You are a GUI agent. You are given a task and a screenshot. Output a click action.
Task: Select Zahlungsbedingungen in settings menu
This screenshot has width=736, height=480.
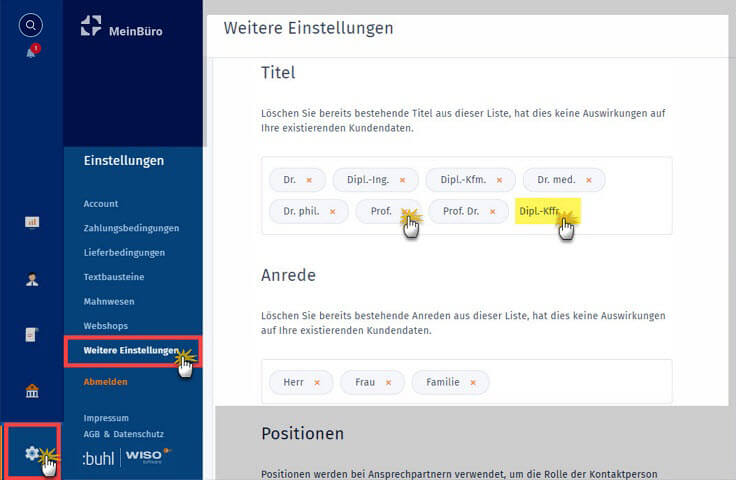tap(131, 228)
